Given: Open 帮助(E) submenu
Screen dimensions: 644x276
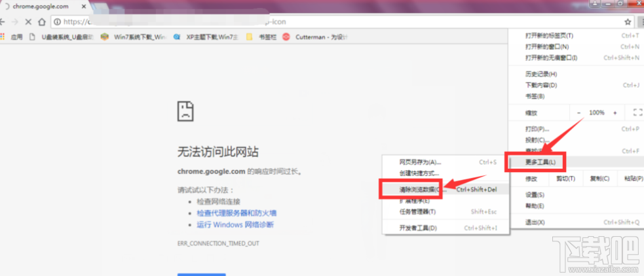Looking at the screenshot, I should click(x=577, y=206).
